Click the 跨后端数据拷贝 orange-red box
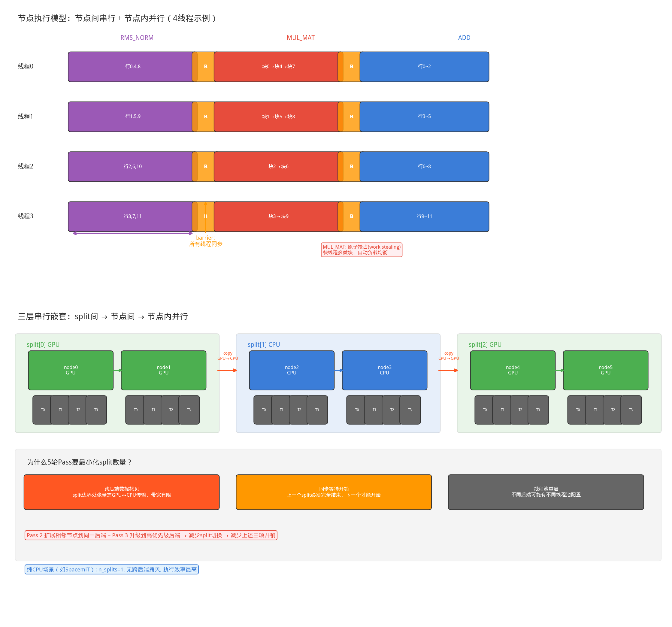This screenshot has height=627, width=672. [121, 492]
